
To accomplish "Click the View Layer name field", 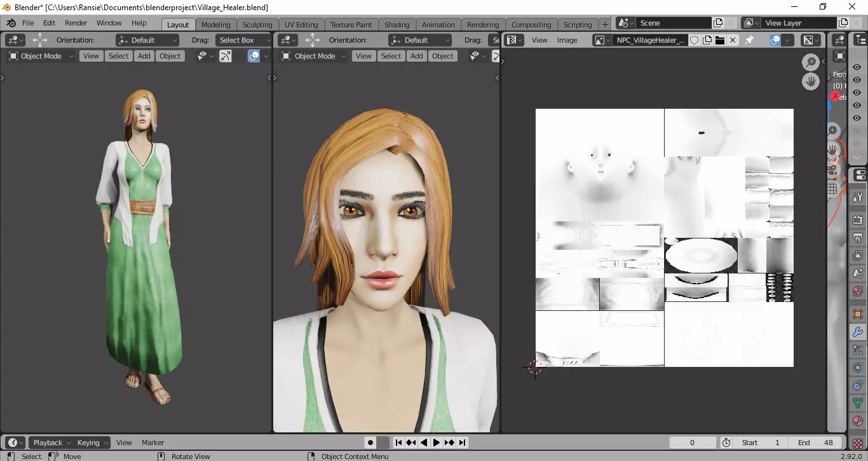I will pos(799,23).
